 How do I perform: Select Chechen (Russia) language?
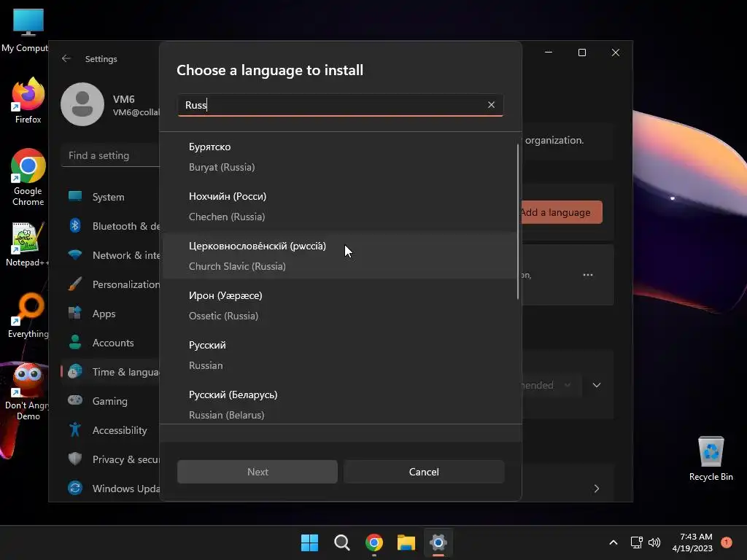(x=340, y=206)
